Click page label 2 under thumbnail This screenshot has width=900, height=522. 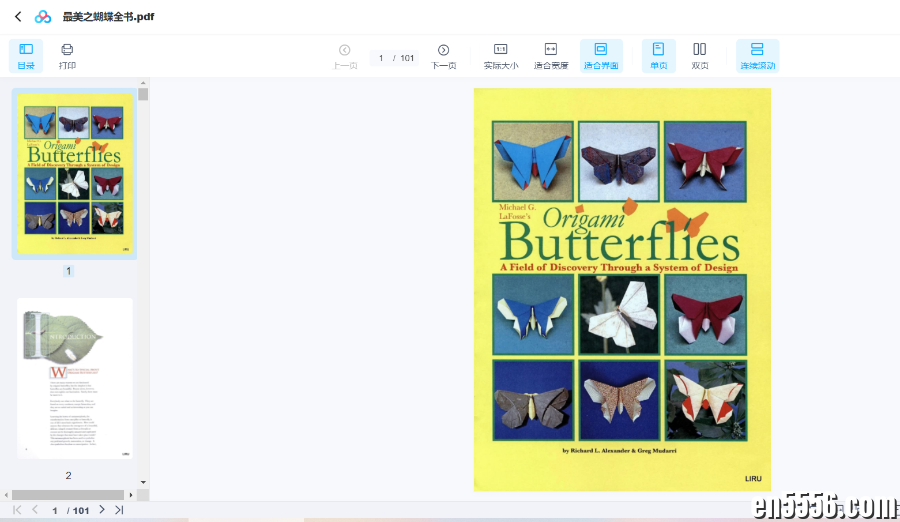coord(68,475)
